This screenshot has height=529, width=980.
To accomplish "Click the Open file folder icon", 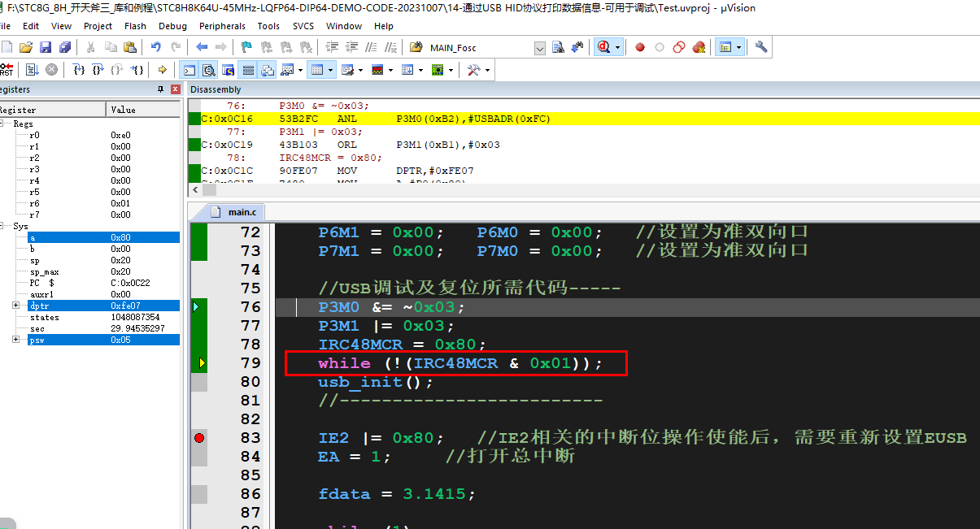I will coord(26,47).
